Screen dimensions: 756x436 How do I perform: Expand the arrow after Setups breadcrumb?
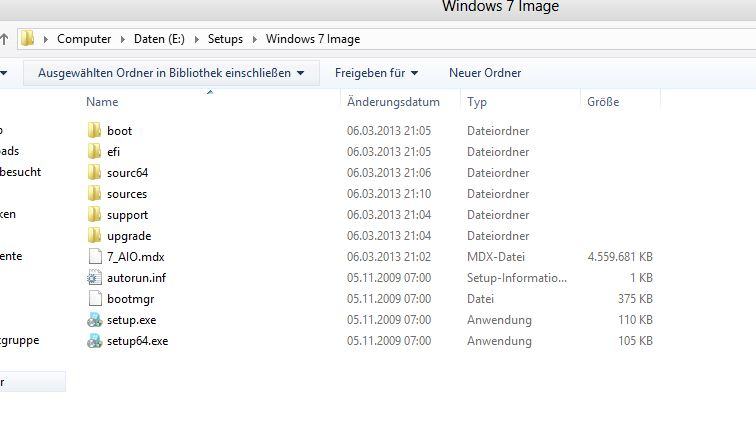(x=254, y=39)
